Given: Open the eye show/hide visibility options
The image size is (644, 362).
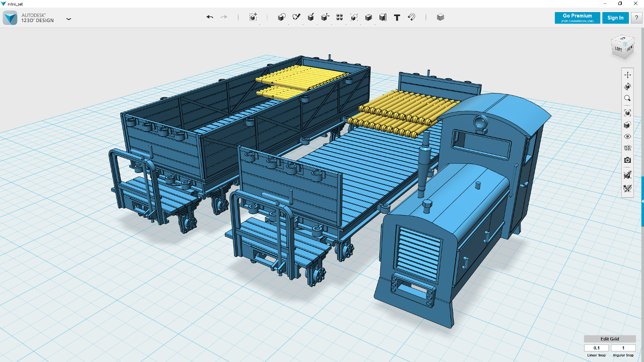Looking at the screenshot, I should click(627, 136).
